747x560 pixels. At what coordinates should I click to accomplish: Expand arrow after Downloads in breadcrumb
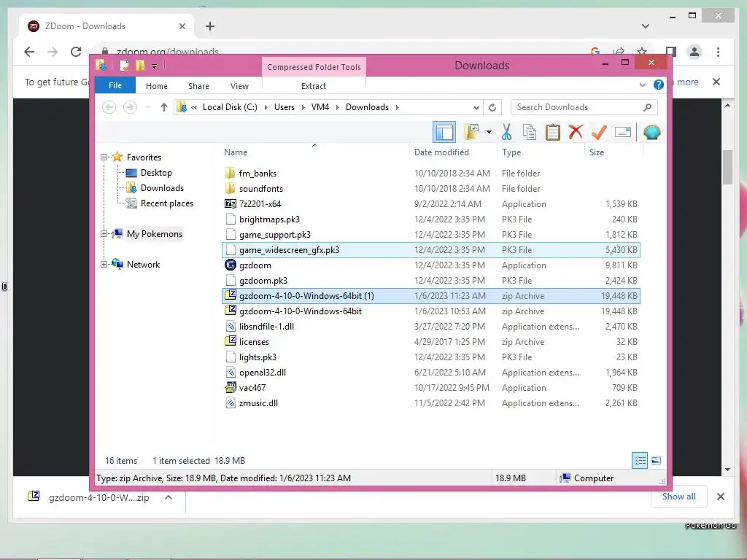(398, 107)
